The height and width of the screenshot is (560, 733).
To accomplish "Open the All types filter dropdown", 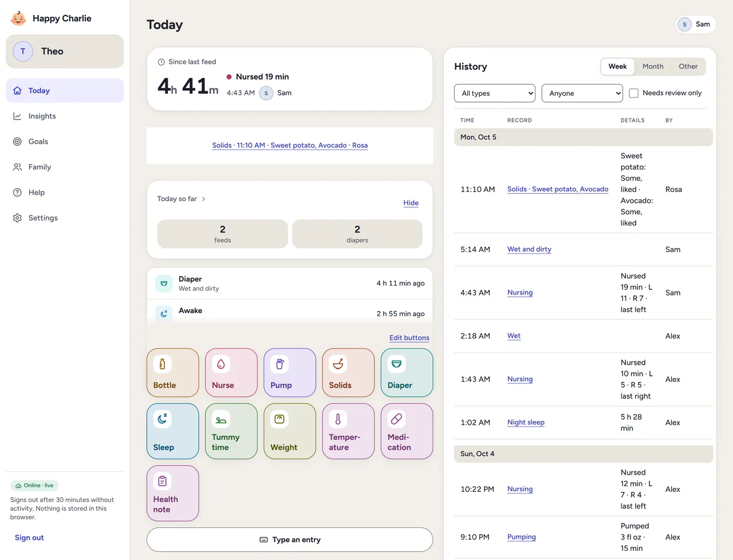I will click(x=495, y=93).
